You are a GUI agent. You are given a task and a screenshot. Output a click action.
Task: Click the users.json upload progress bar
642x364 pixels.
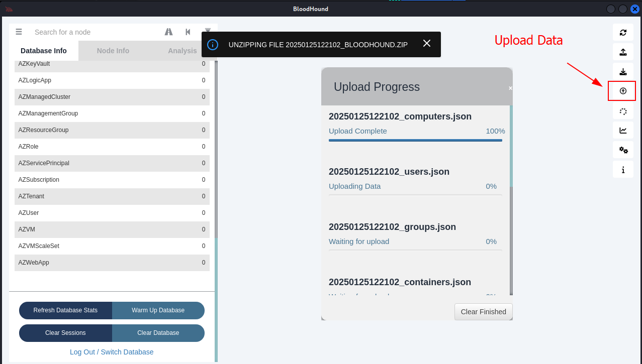coord(415,195)
